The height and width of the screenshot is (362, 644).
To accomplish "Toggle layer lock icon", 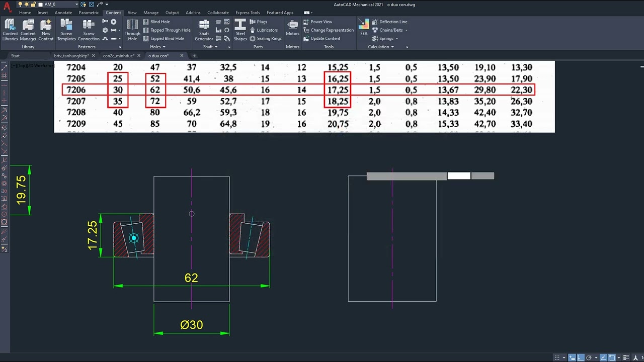I will pyautogui.click(x=34, y=4).
